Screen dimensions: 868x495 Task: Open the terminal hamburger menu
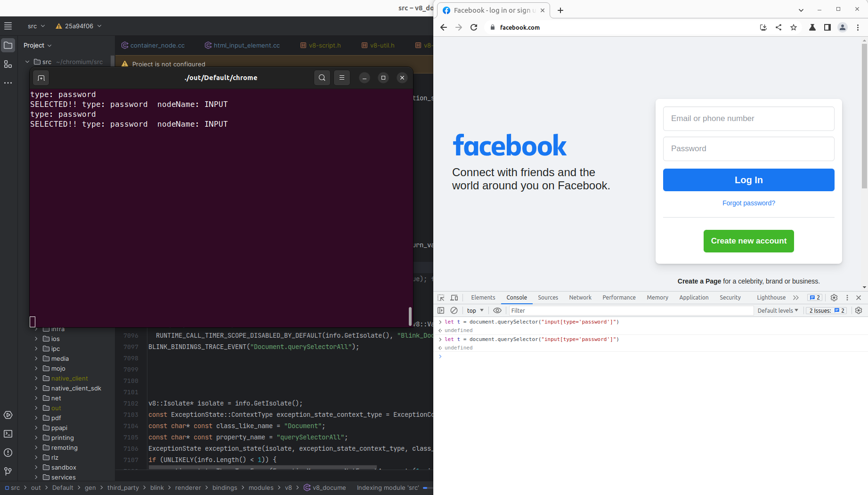click(x=342, y=78)
